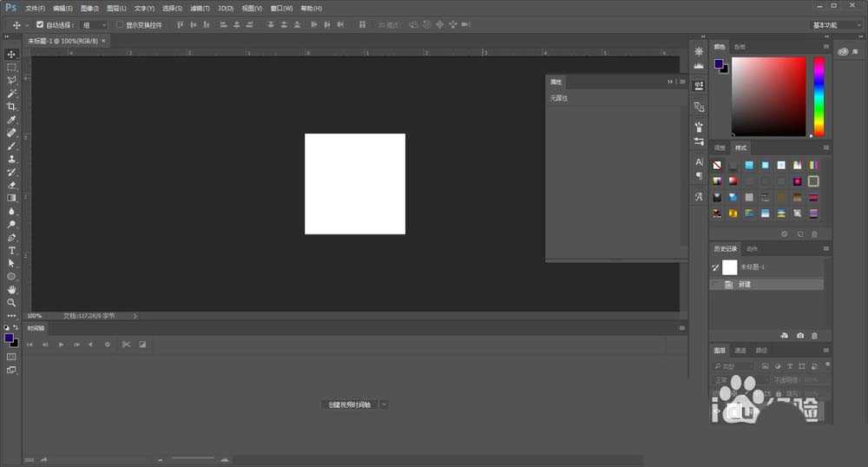Select the Magic Wand tool

(x=11, y=93)
